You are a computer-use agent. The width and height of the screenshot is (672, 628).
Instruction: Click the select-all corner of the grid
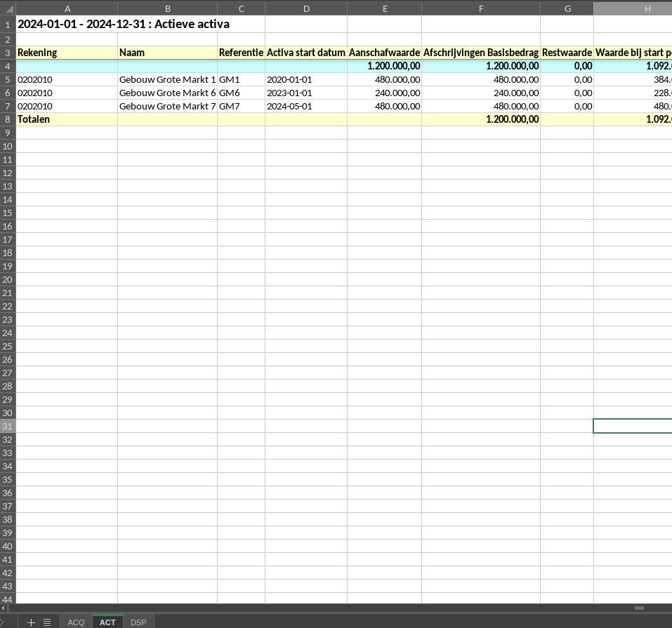click(x=8, y=8)
